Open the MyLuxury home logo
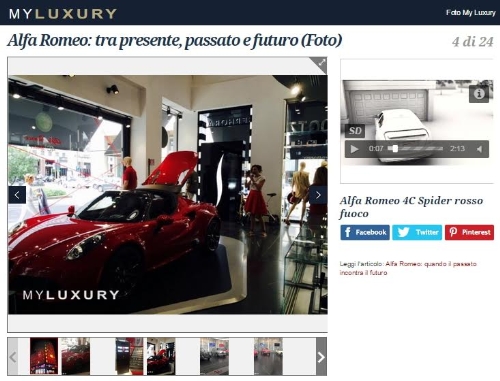This screenshot has width=500, height=381. 63,13
